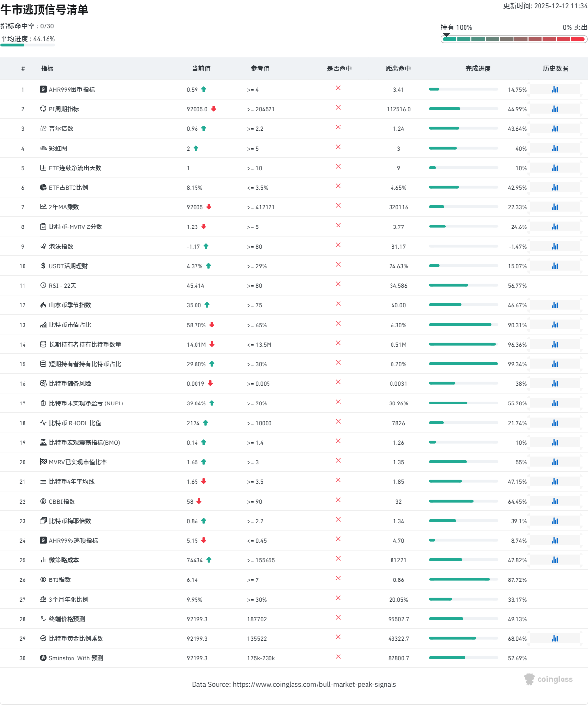
Task: Click the flame icon beside 山寨币季节指数
Action: click(x=43, y=305)
